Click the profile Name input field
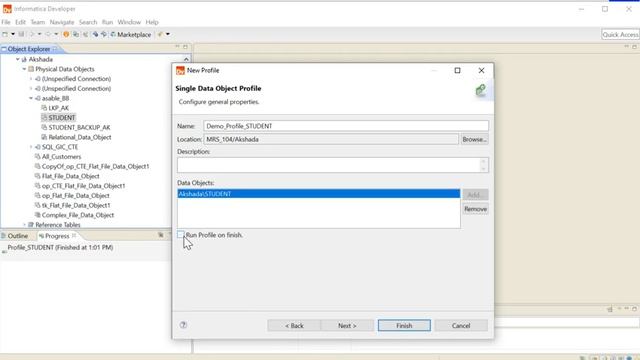The width and height of the screenshot is (640, 360). (346, 126)
